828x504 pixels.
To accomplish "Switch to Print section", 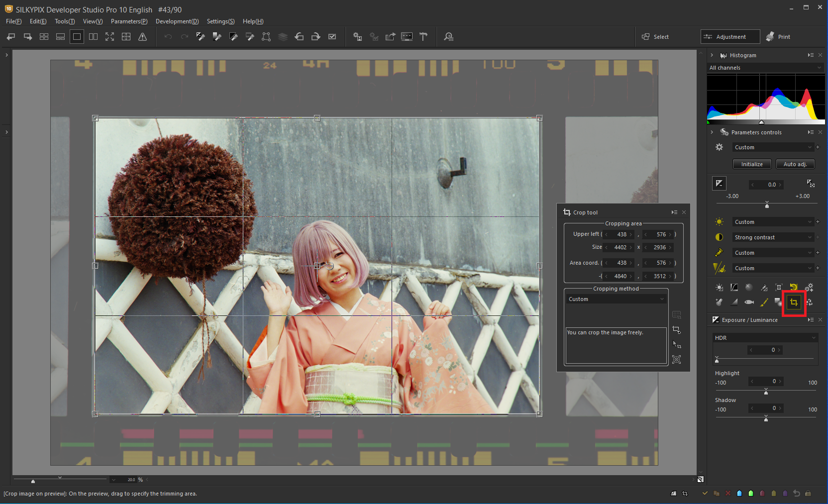I will [779, 37].
